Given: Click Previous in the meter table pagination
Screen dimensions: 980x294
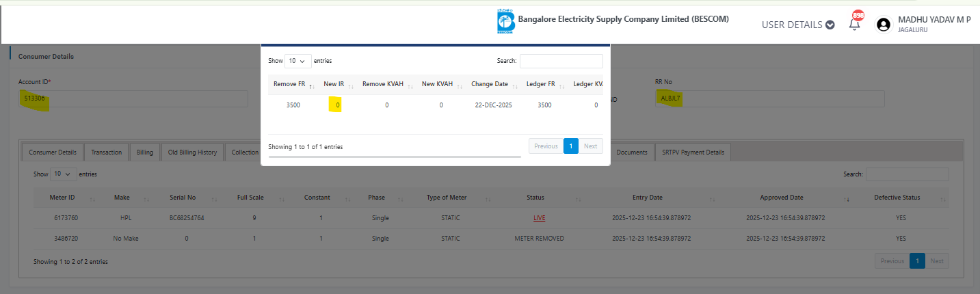Looking at the screenshot, I should [x=892, y=261].
